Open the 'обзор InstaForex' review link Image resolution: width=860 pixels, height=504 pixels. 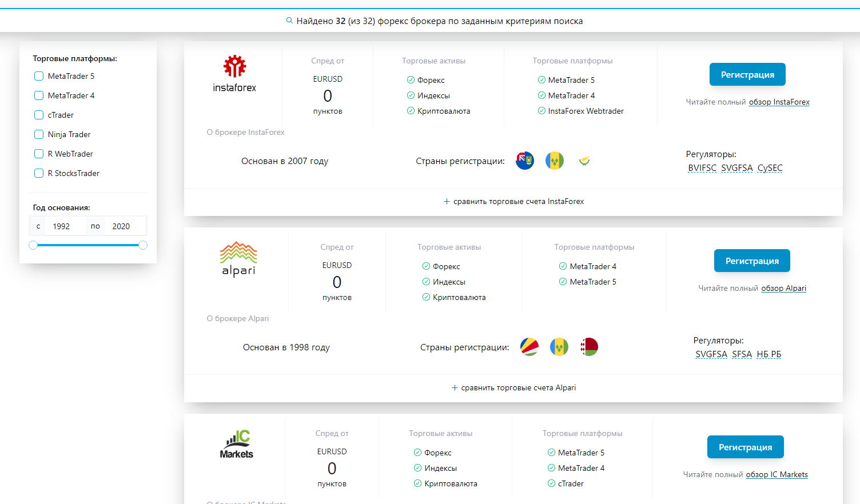coord(779,102)
